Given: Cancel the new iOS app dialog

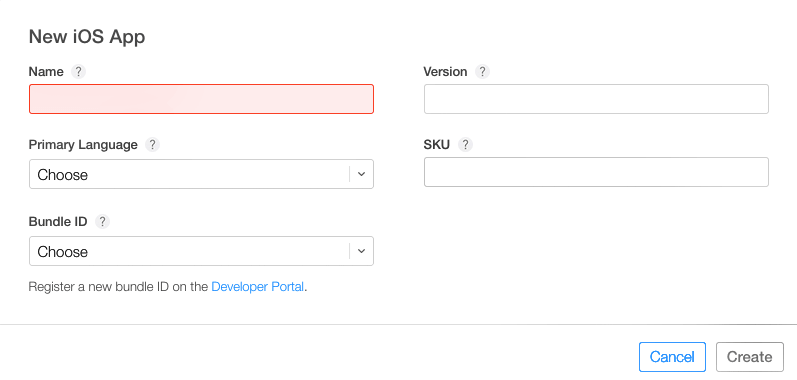Looking at the screenshot, I should click(672, 357).
